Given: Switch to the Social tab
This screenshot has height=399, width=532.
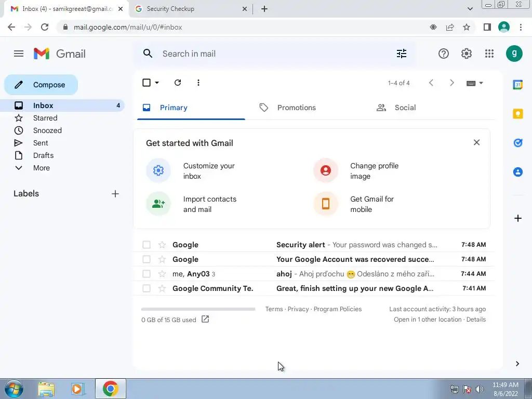Looking at the screenshot, I should click(x=405, y=108).
